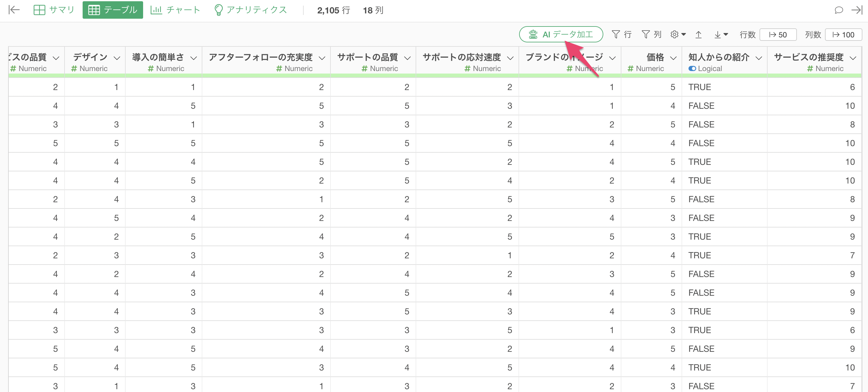
Task: Open the アナリティクス tab
Action: (x=250, y=10)
